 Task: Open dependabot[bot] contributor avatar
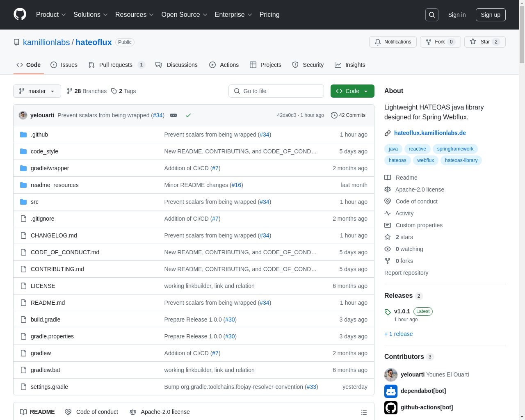[391, 391]
